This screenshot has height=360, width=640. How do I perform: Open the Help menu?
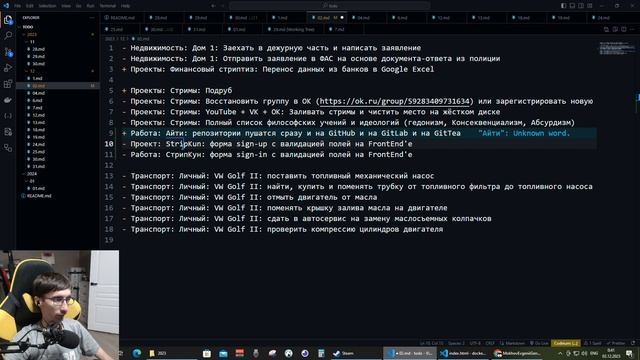coord(125,6)
